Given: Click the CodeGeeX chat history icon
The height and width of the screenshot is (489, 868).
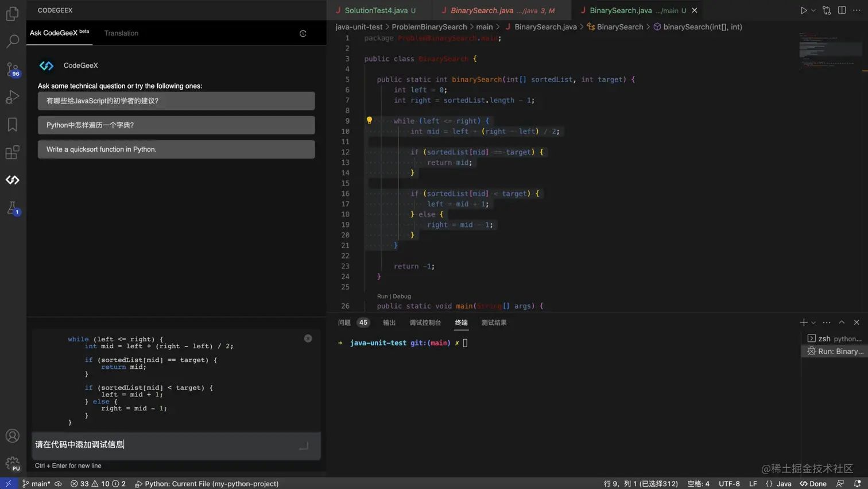Looking at the screenshot, I should [303, 33].
